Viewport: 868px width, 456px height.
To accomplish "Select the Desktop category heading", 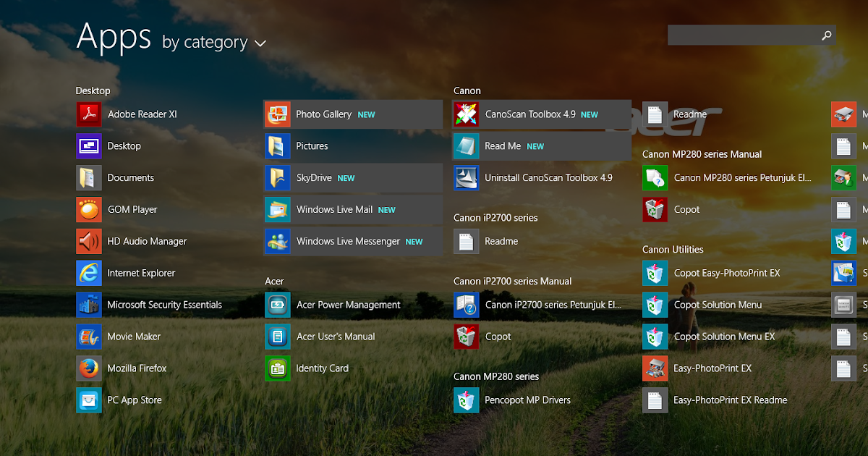I will (x=93, y=90).
